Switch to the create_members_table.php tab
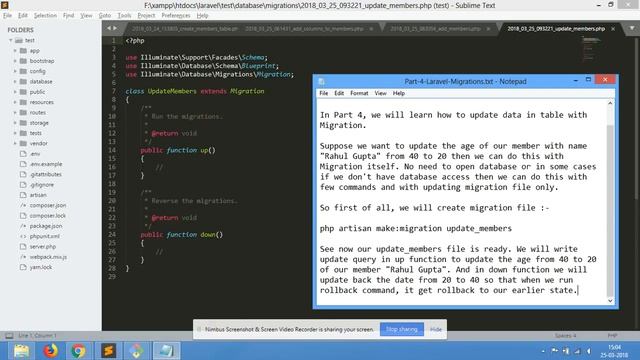 (184, 29)
